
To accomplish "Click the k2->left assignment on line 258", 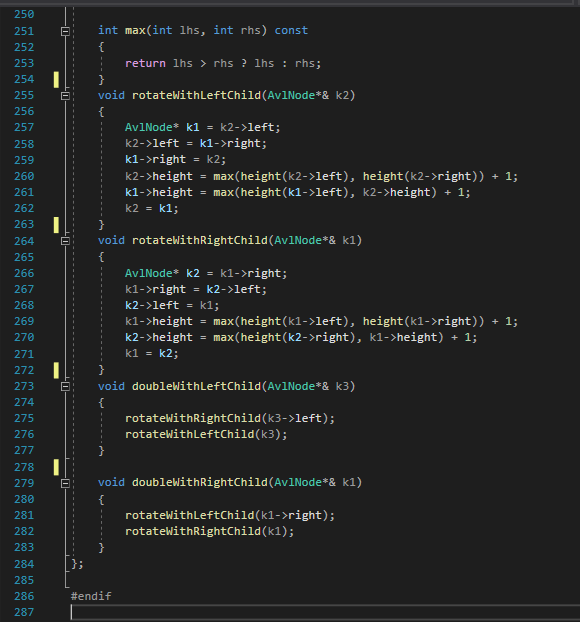I will click(x=196, y=143).
